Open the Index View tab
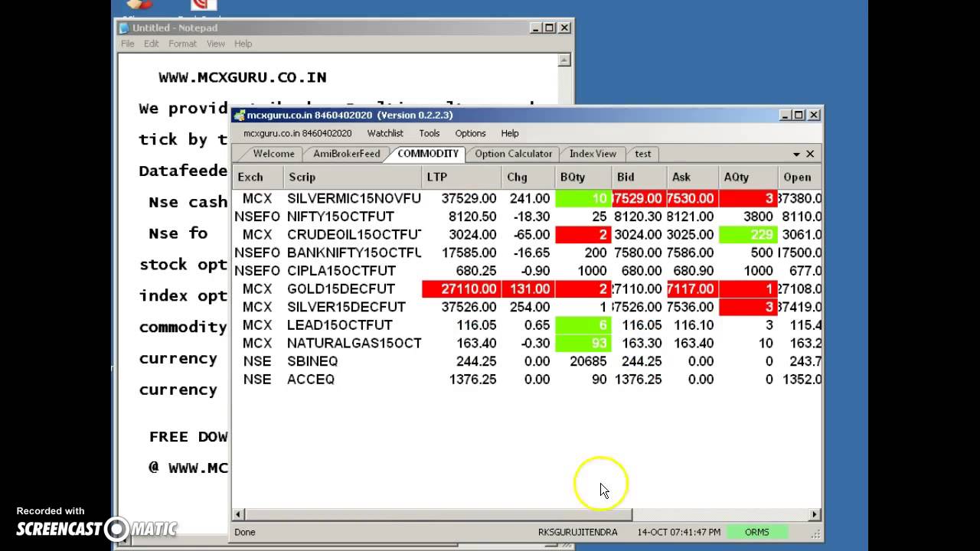The width and height of the screenshot is (980, 551). tap(593, 154)
